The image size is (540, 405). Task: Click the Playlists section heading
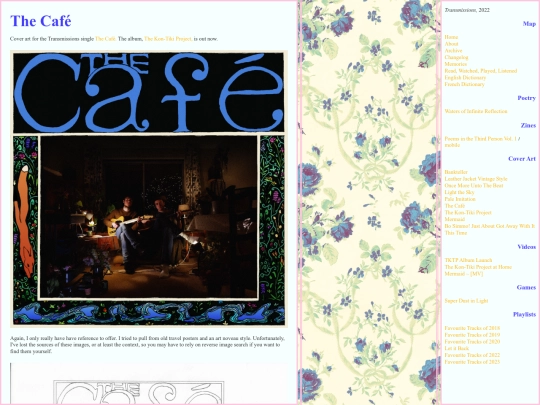point(525,314)
